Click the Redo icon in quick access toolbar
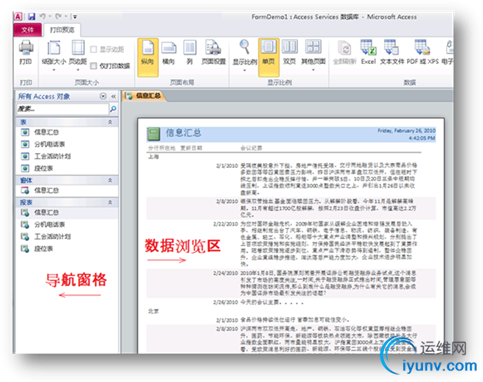Image resolution: width=483 pixels, height=382 pixels. [58, 16]
